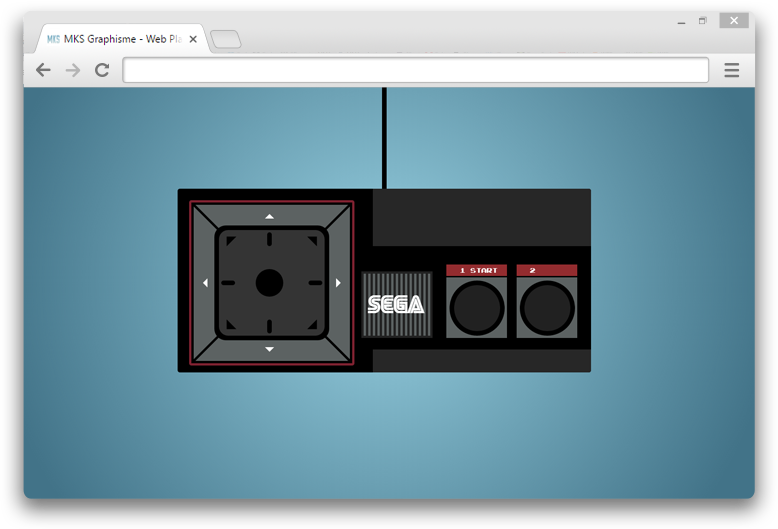Click the empty address bar
778x529 pixels.
[x=415, y=70]
